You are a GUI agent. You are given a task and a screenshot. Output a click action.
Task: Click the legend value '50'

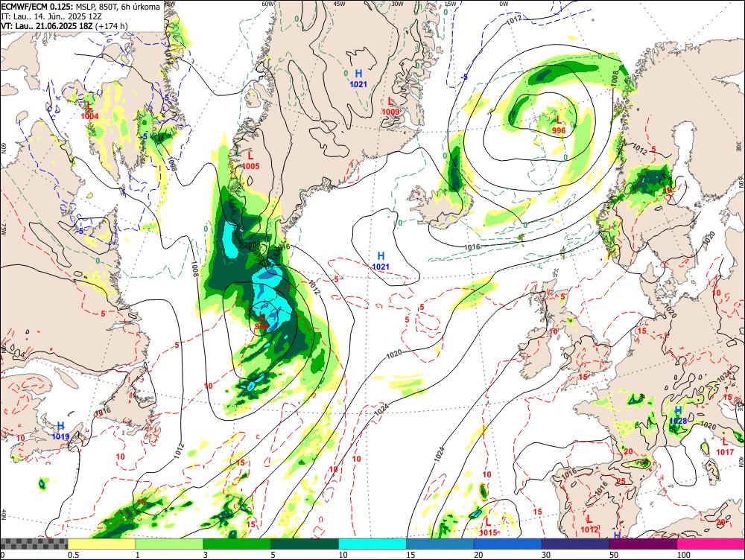coord(614,555)
